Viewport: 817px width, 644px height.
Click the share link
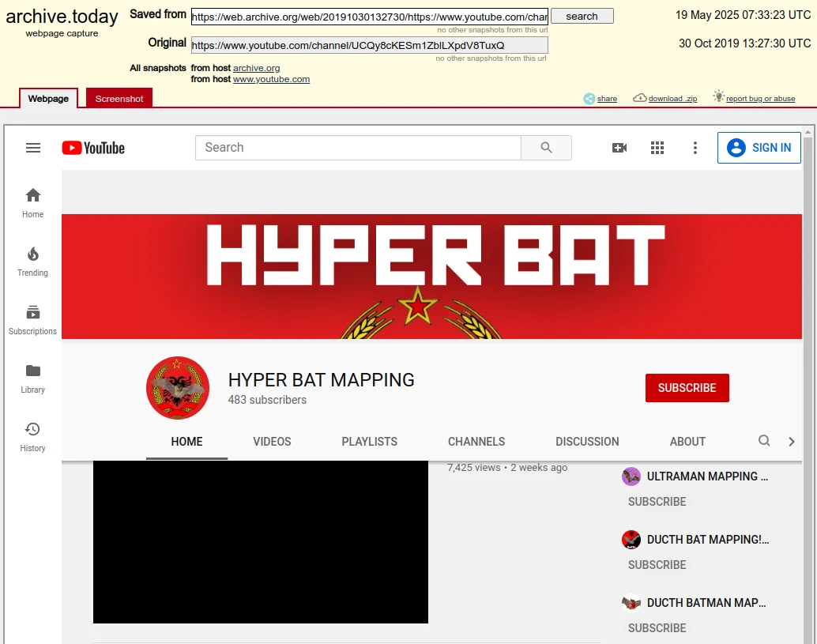(x=607, y=99)
